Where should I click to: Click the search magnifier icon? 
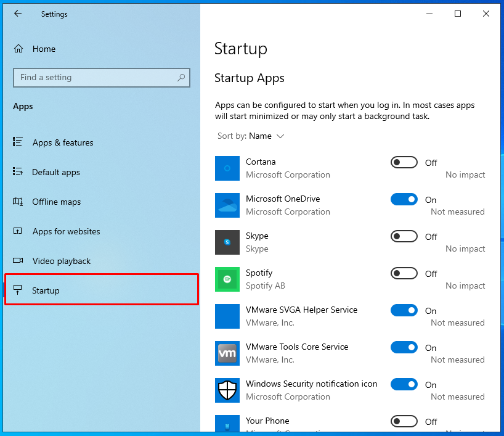tap(181, 77)
